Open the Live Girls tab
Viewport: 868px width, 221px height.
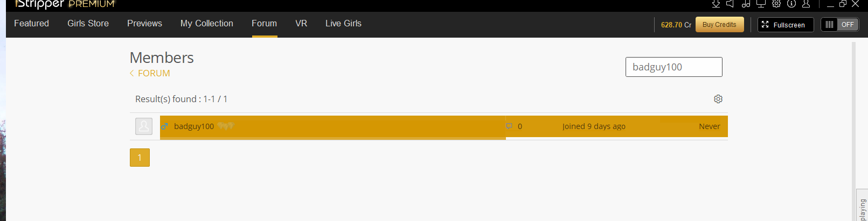pyautogui.click(x=343, y=24)
